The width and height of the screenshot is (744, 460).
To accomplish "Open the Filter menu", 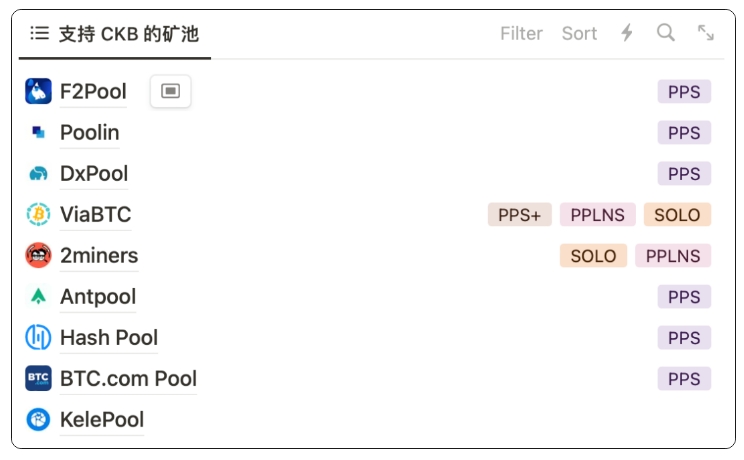I will pyautogui.click(x=521, y=34).
